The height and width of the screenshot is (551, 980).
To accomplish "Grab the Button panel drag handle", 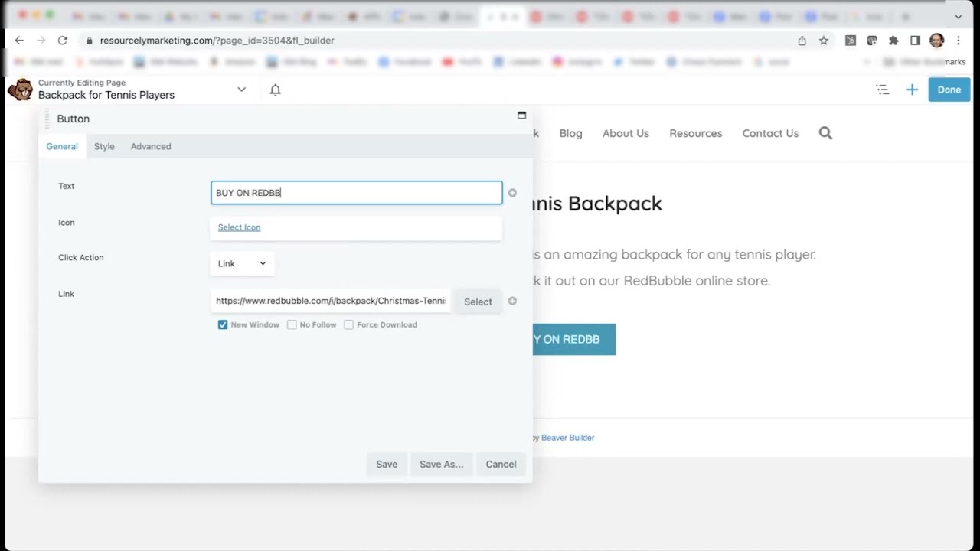I will (47, 119).
